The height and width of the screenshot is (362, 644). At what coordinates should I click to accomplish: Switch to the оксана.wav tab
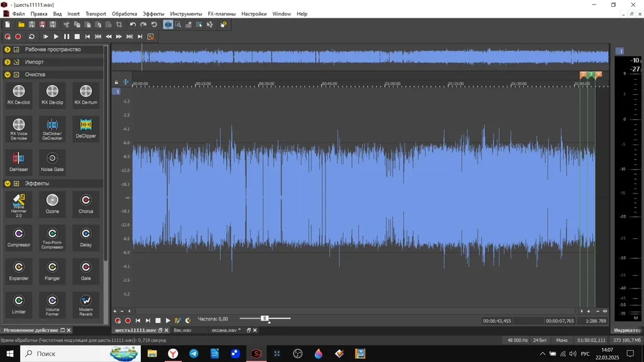pyautogui.click(x=225, y=330)
